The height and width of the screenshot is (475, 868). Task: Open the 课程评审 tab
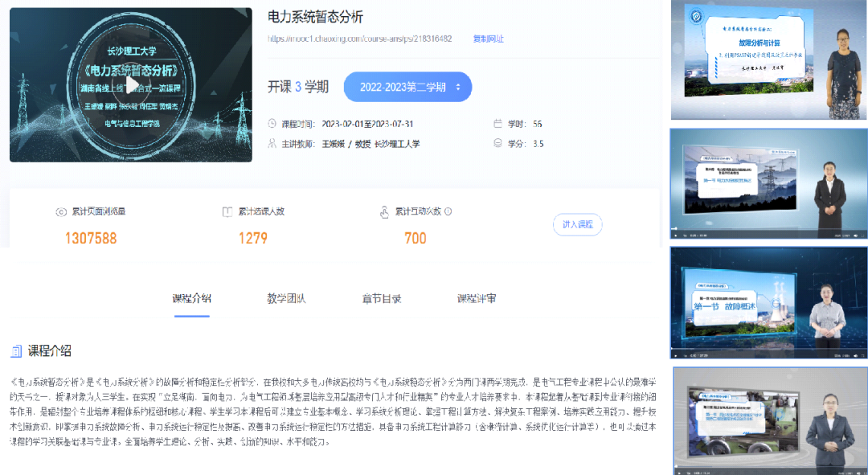pos(477,298)
